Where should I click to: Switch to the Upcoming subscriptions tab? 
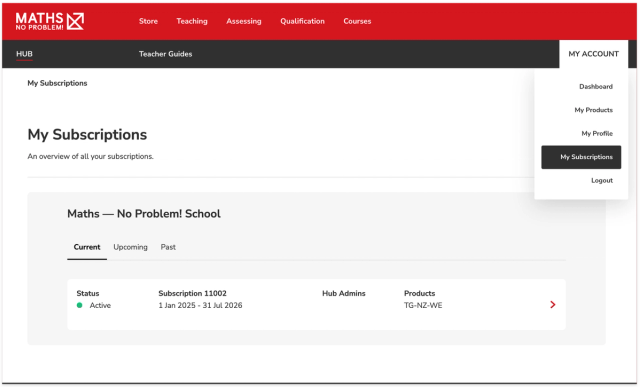(131, 247)
